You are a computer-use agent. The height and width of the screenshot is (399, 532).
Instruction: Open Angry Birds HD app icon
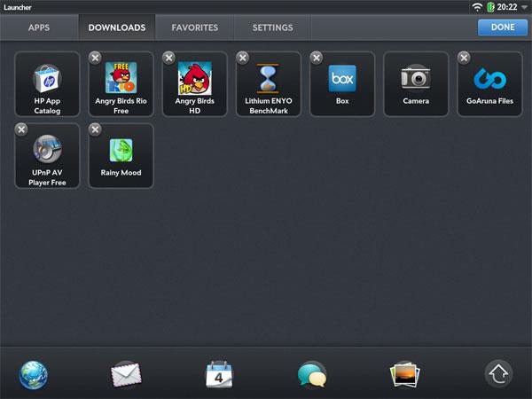pos(195,78)
